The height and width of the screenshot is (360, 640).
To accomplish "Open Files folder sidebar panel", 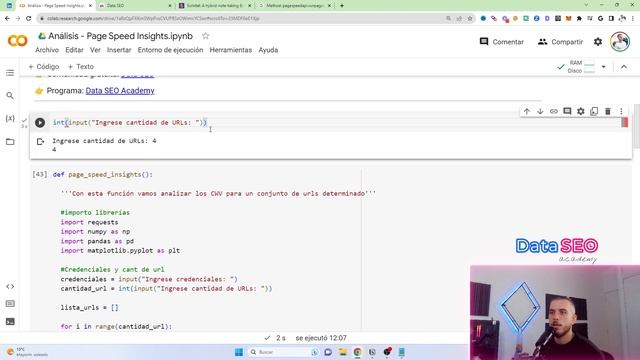I will [x=10, y=142].
